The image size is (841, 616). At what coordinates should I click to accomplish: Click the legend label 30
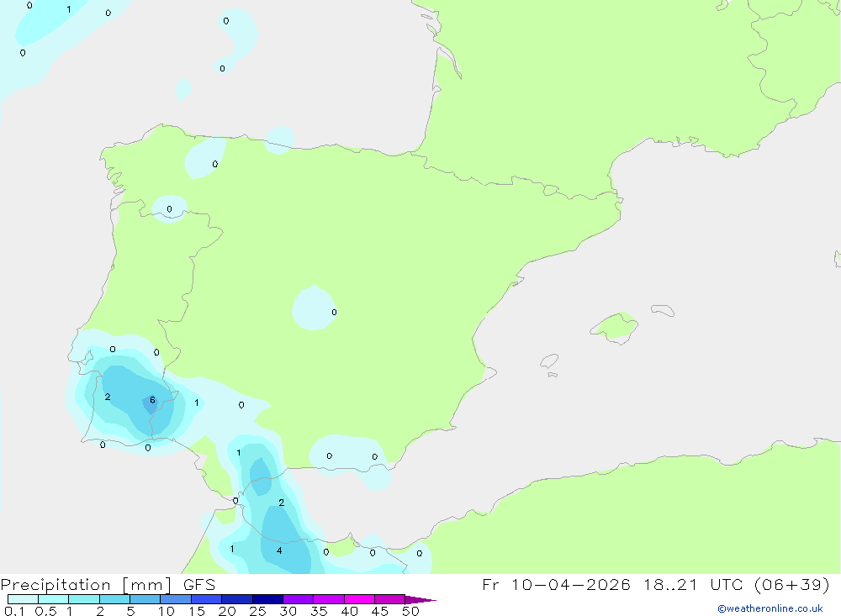coord(288,611)
